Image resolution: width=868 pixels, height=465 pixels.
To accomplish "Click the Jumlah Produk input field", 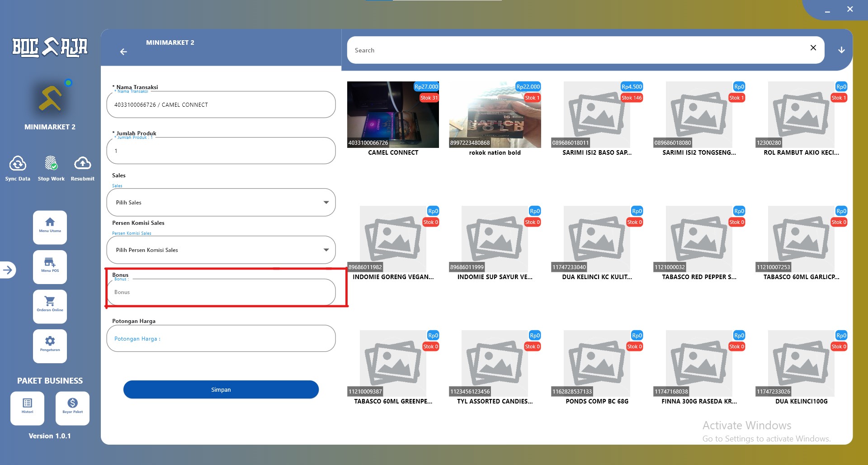I will pyautogui.click(x=221, y=151).
